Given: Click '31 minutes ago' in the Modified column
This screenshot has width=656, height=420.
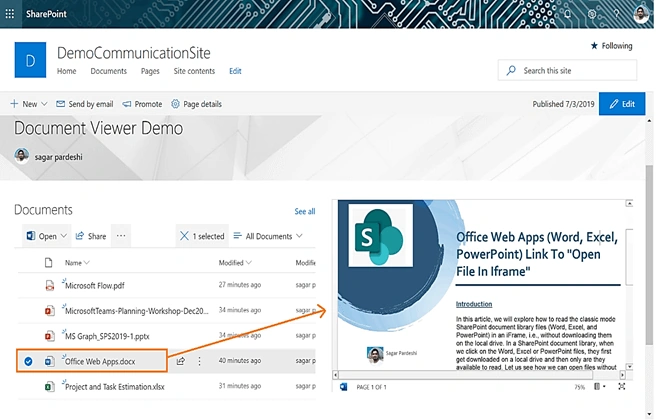Looking at the screenshot, I should tap(240, 386).
